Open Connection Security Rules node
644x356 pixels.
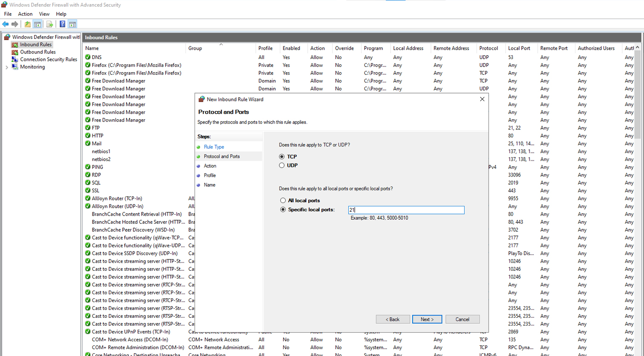[48, 59]
